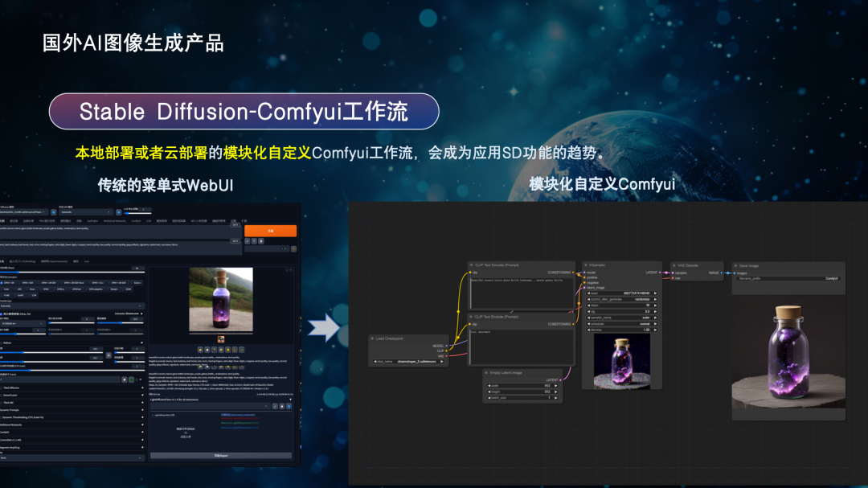Select the DPM adaptive sampler radio button
Image resolution: width=868 pixels, height=488 pixels.
point(86,289)
